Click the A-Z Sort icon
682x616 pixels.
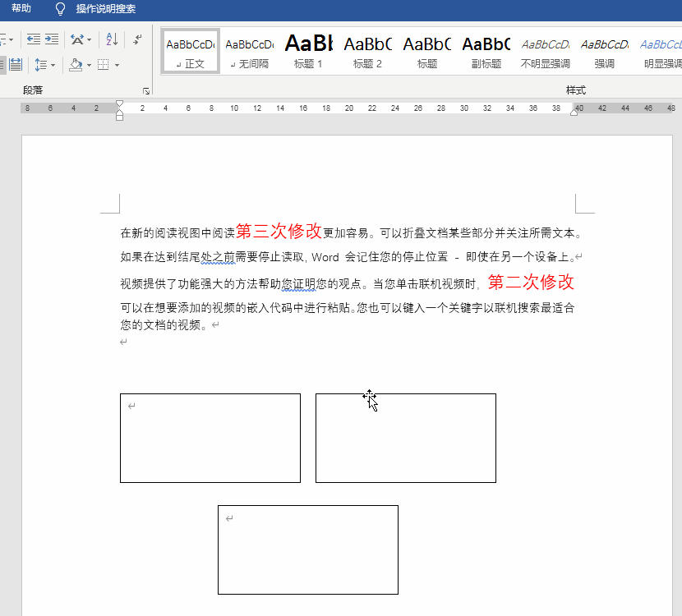click(112, 39)
